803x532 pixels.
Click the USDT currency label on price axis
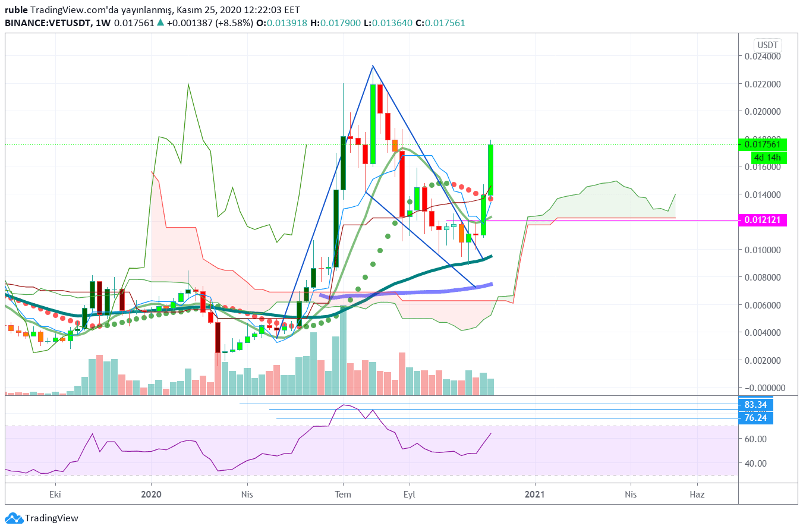[x=768, y=45]
